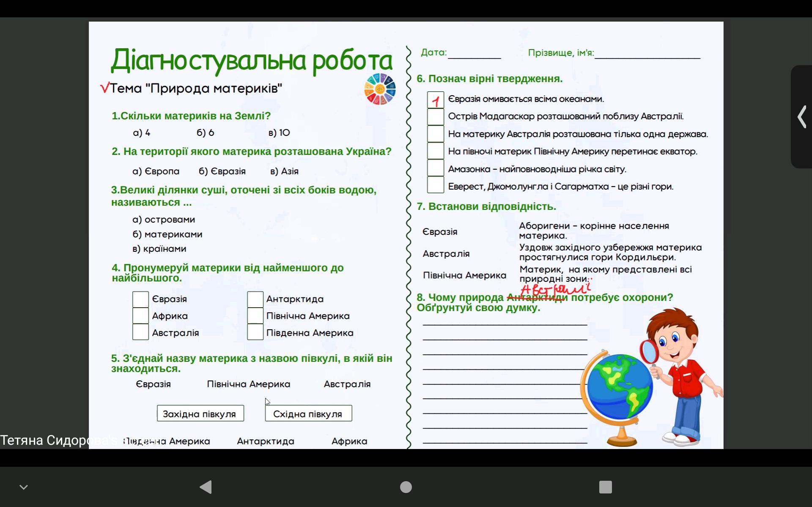Click the globe and boy illustration

pyautogui.click(x=651, y=378)
